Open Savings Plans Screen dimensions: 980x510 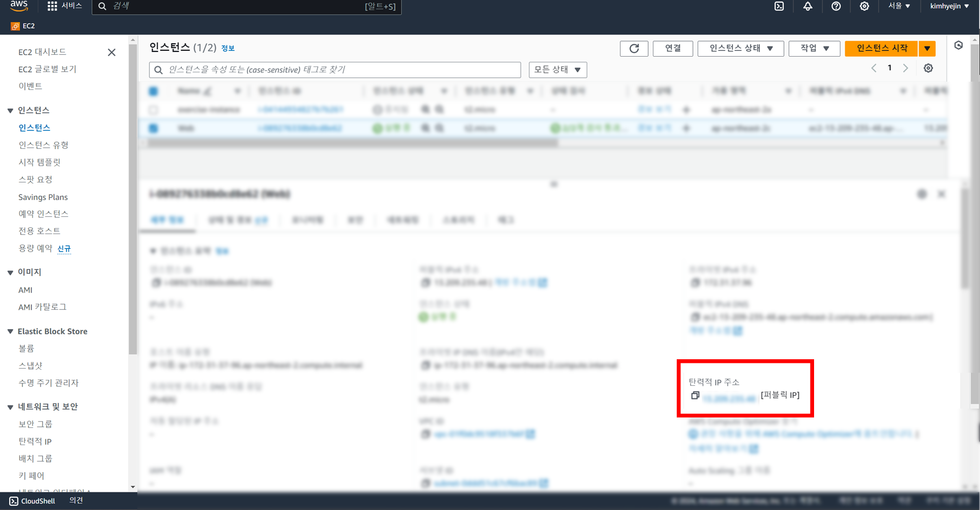(x=43, y=197)
